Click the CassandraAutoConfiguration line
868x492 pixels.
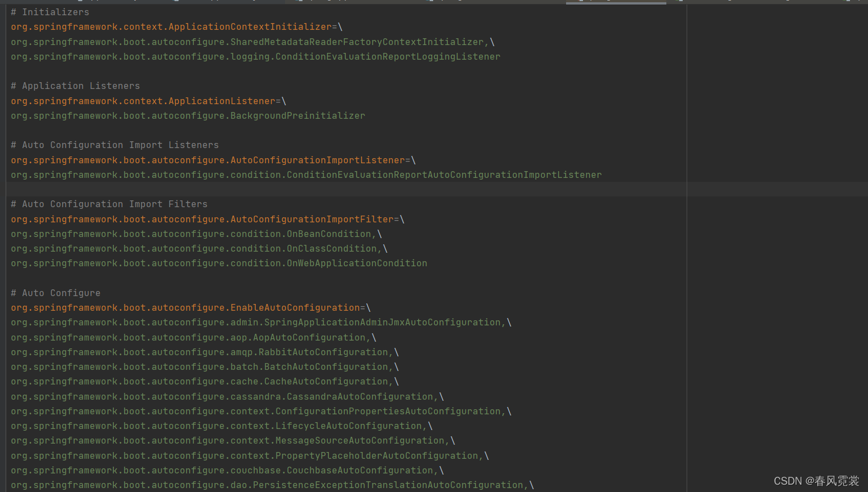click(228, 396)
